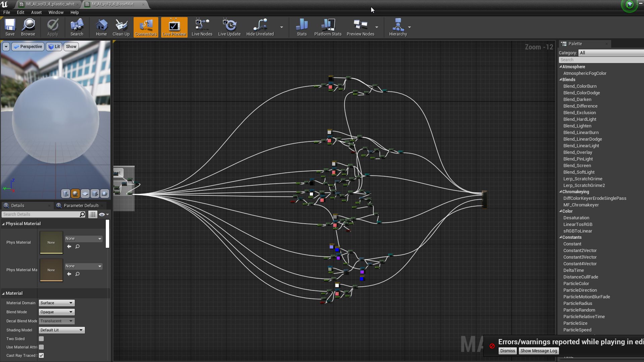Click the Browse magnifier icon

(28, 27)
